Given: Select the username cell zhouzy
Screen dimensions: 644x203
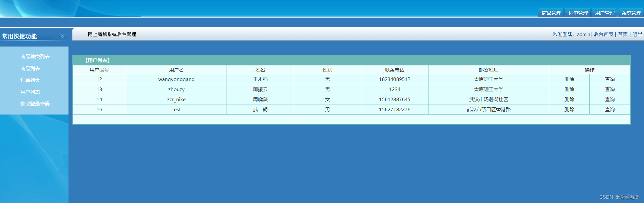Looking at the screenshot, I should coord(176,89).
